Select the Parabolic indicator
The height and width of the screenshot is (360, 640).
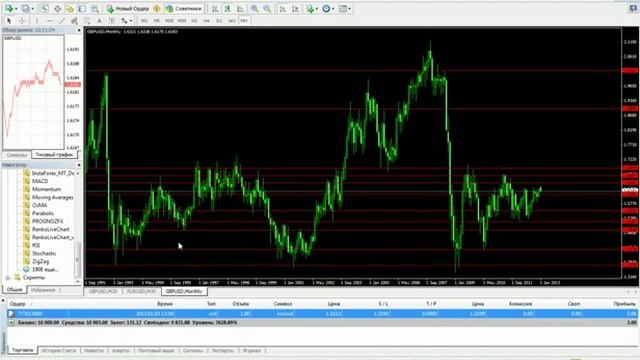pyautogui.click(x=43, y=213)
